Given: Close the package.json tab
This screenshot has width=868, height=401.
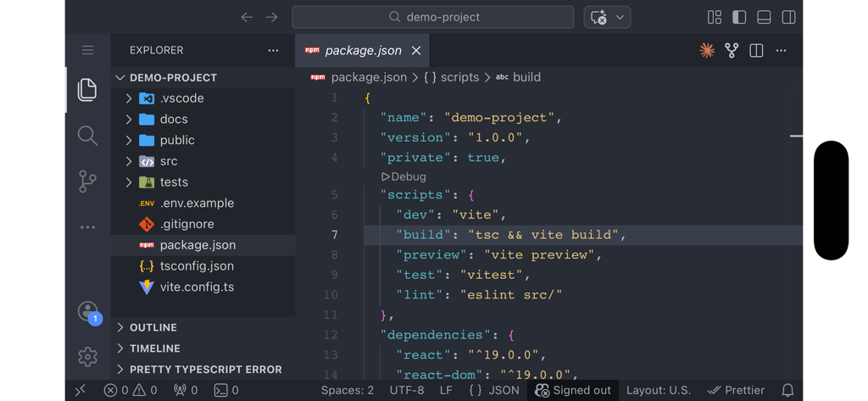Looking at the screenshot, I should point(416,50).
